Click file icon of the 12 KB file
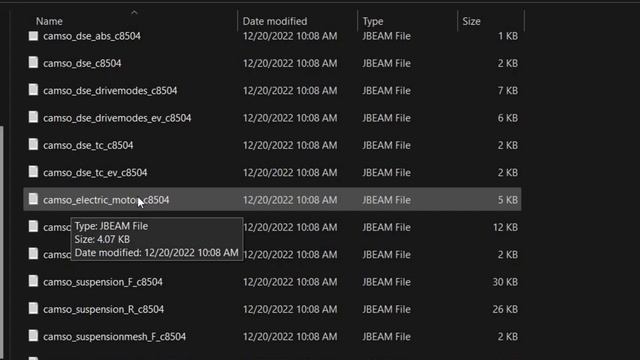Image resolution: width=640 pixels, height=360 pixels. coord(33,227)
